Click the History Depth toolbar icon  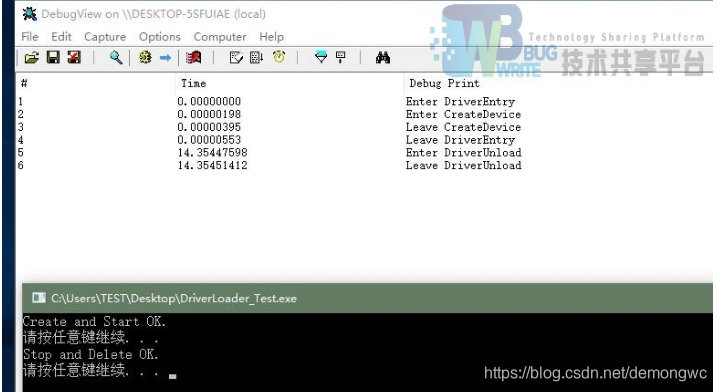pos(257,58)
